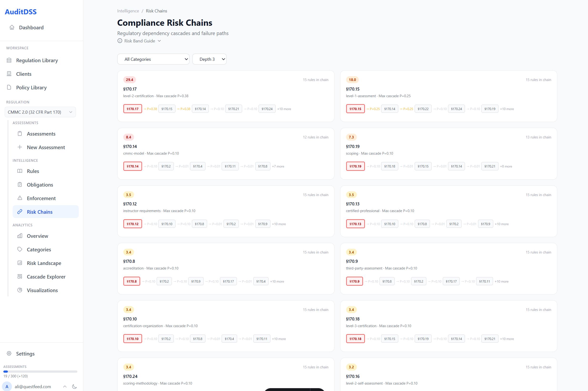Open the All Categories dropdown
This screenshot has width=588, height=391.
click(x=153, y=59)
